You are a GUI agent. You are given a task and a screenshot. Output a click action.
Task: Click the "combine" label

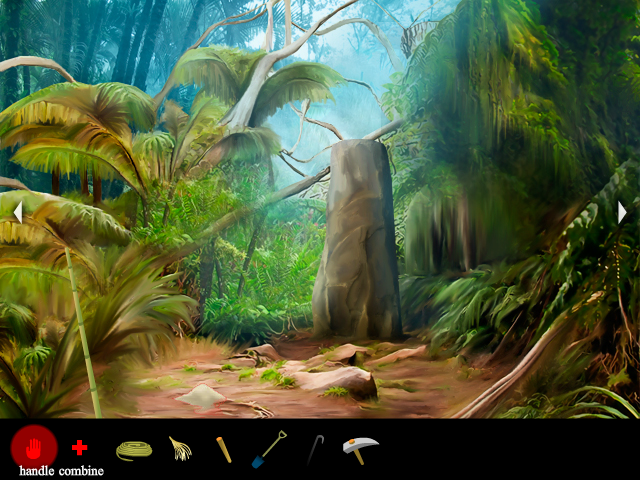pyautogui.click(x=81, y=471)
